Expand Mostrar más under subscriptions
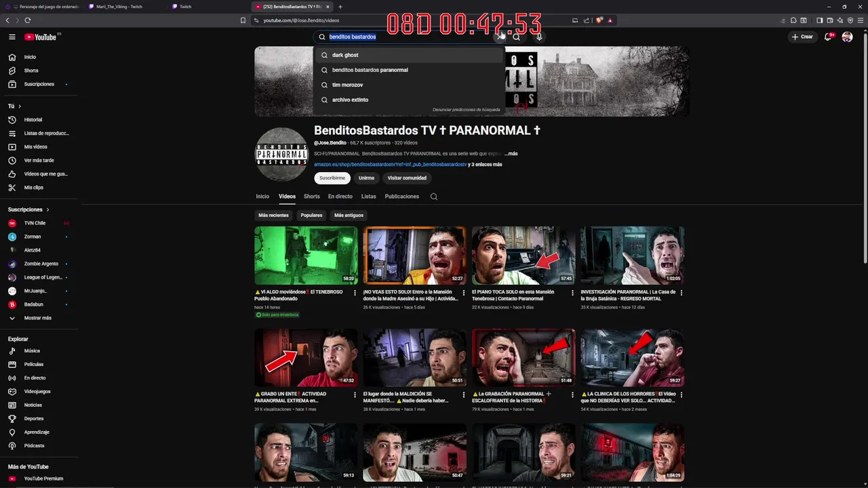The image size is (868, 488). [x=39, y=318]
